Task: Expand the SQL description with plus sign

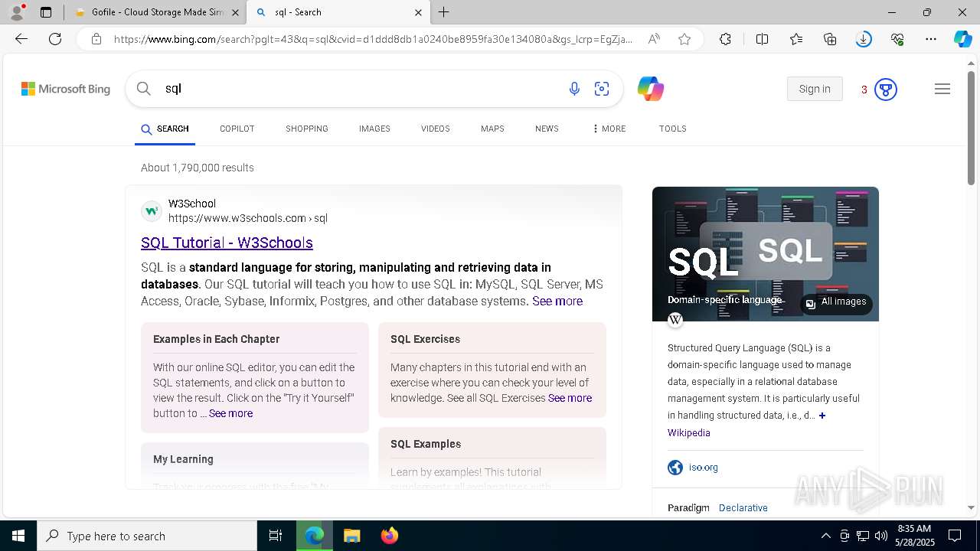Action: coord(822,416)
